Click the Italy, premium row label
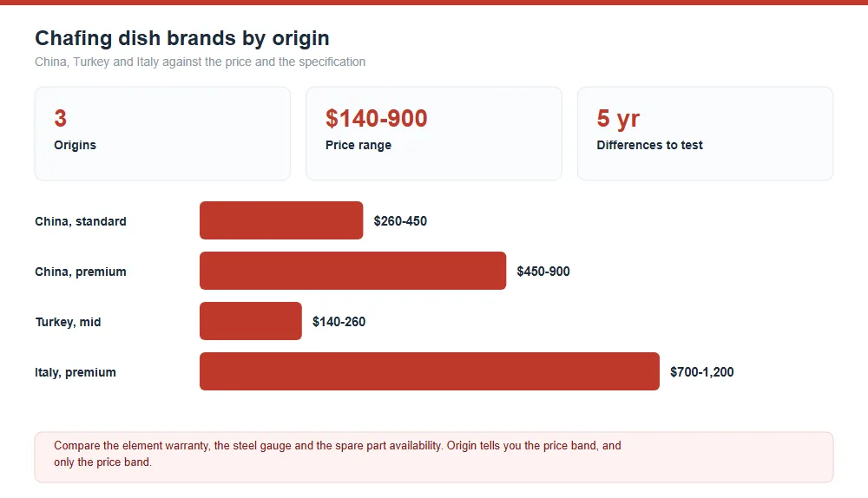This screenshot has width=868, height=498. click(x=76, y=372)
